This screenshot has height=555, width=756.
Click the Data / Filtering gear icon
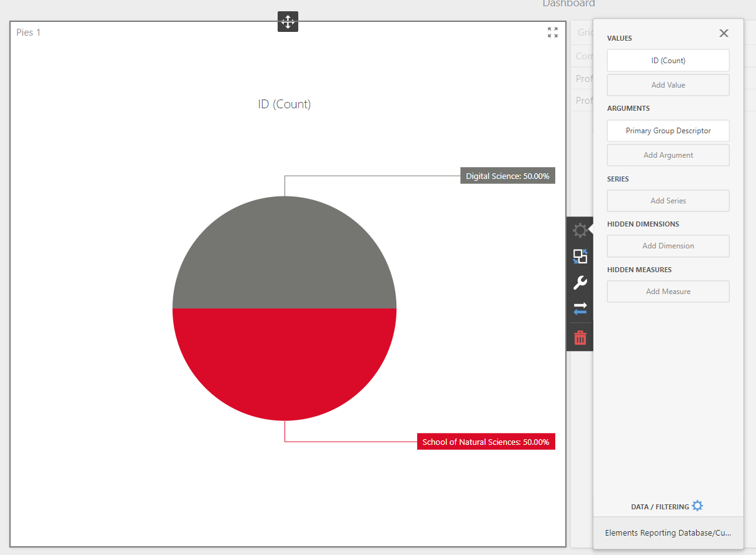[697, 506]
